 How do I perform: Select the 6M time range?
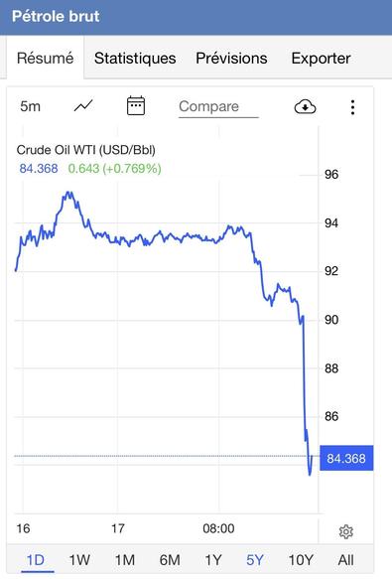[170, 560]
